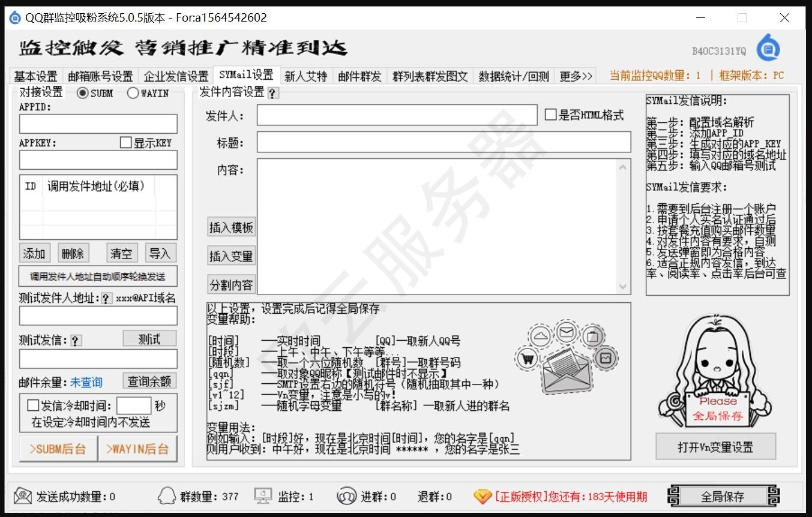Open the 数据统计/回测 tab
The image size is (812, 517).
[514, 76]
